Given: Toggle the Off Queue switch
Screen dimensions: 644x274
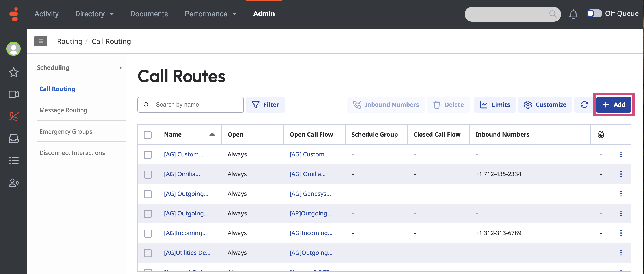Looking at the screenshot, I should (x=594, y=13).
